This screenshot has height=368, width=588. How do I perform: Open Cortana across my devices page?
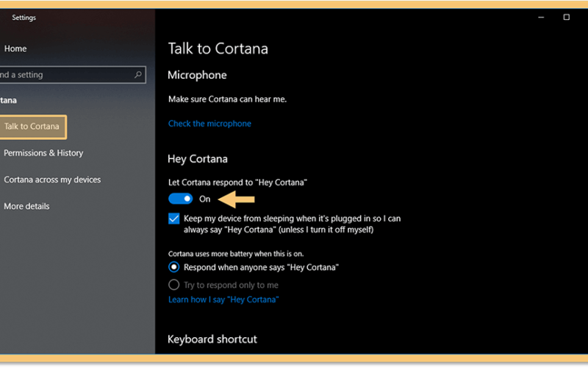[x=52, y=180]
